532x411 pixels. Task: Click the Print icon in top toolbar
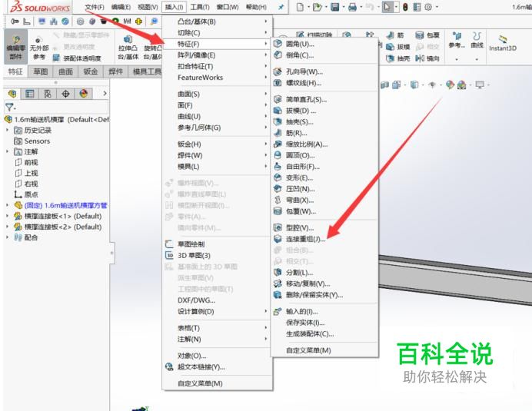(x=352, y=7)
